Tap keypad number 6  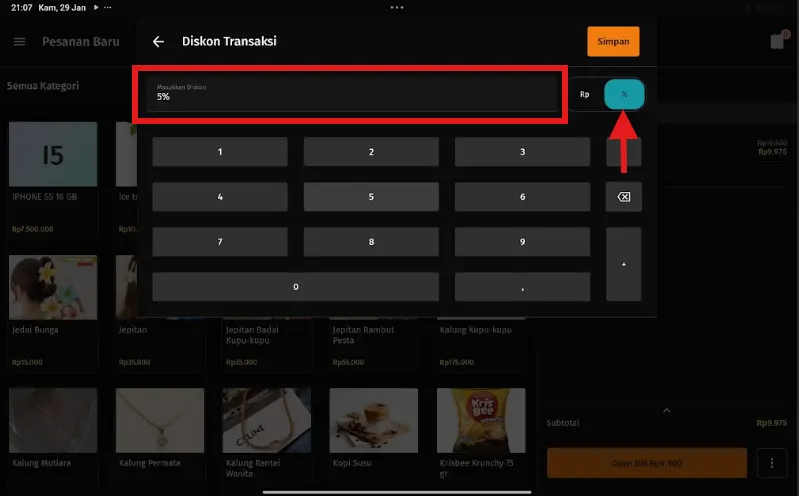point(522,197)
